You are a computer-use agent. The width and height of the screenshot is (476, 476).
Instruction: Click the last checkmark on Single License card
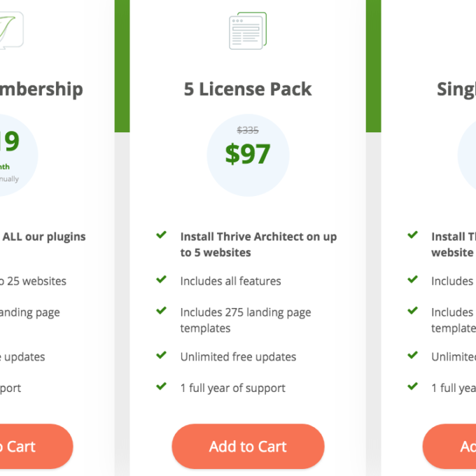pos(413,386)
